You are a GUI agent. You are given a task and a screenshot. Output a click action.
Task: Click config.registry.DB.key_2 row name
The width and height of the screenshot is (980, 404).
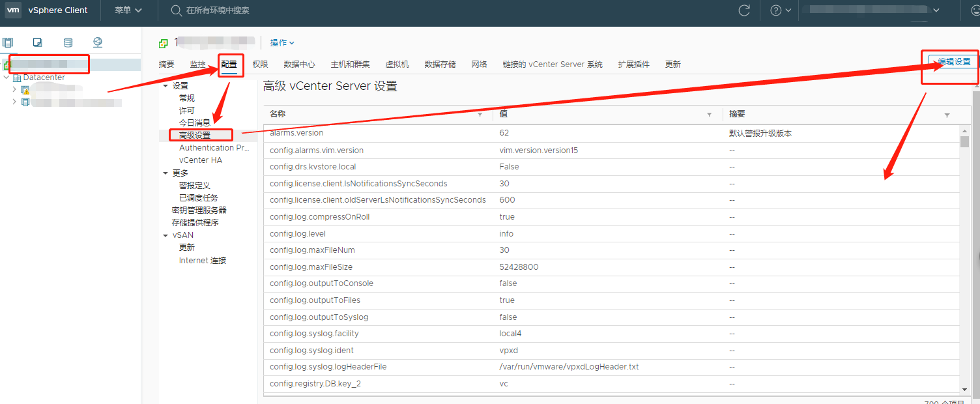(315, 384)
